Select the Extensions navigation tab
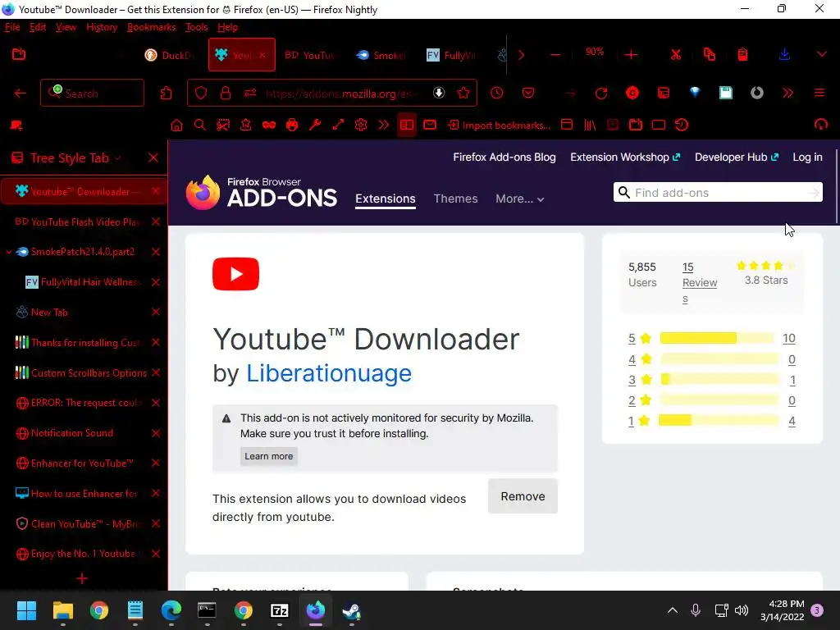Image resolution: width=840 pixels, height=630 pixels. [x=386, y=199]
